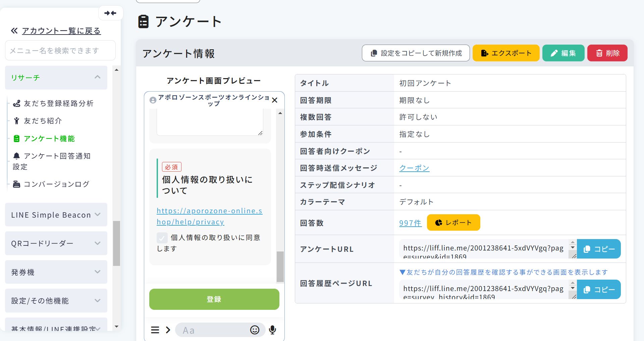Open the 997件 responses link
Screen dimensions: 644x341
tap(410, 223)
